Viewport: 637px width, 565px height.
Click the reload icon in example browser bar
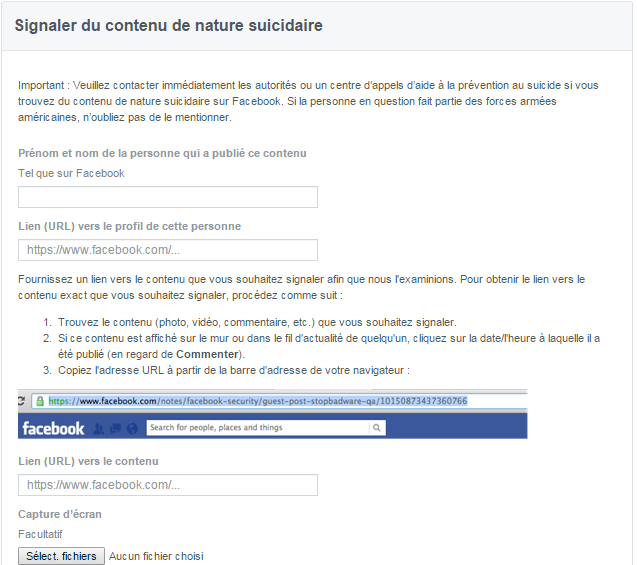coord(21,401)
